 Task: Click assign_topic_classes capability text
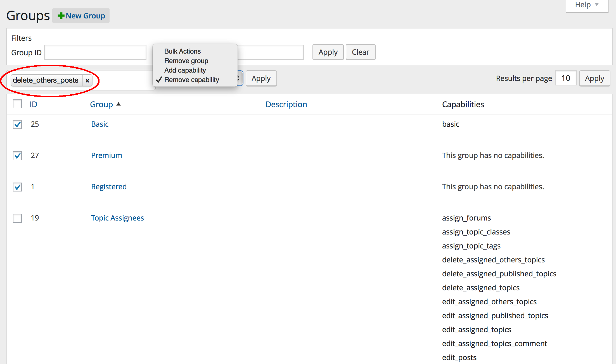pyautogui.click(x=476, y=232)
